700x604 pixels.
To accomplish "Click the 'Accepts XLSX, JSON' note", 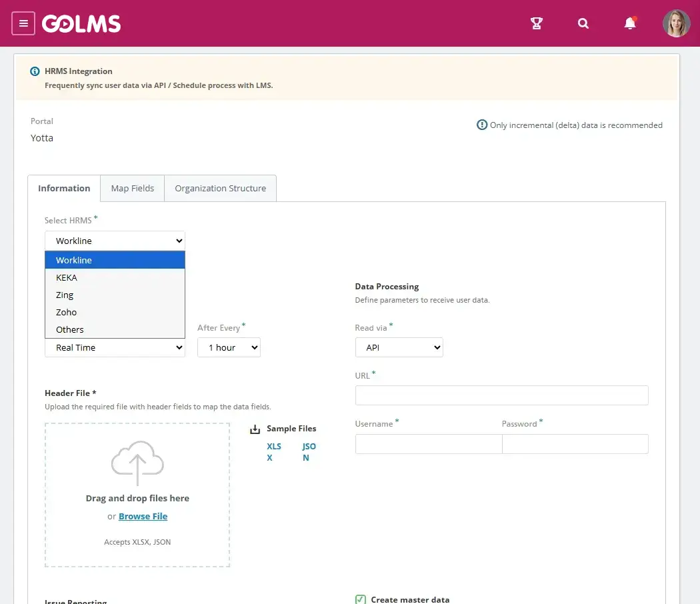I will pos(137,542).
